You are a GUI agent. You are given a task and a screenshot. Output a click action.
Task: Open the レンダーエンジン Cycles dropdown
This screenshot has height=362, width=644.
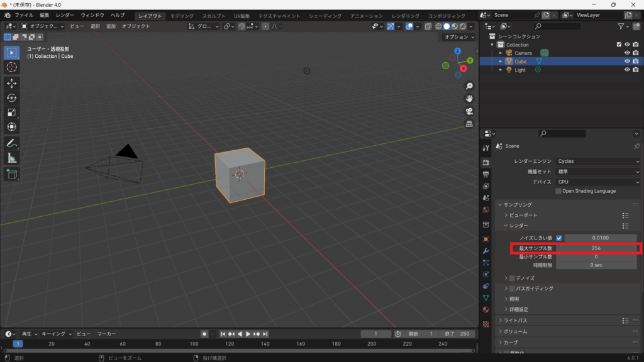(x=597, y=162)
